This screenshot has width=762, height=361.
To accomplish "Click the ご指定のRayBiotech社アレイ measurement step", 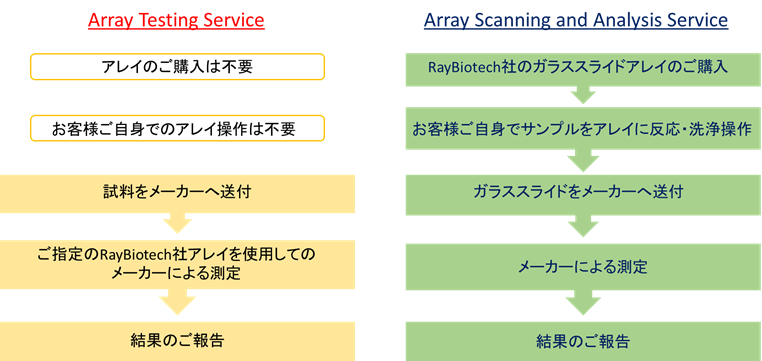I will (177, 264).
